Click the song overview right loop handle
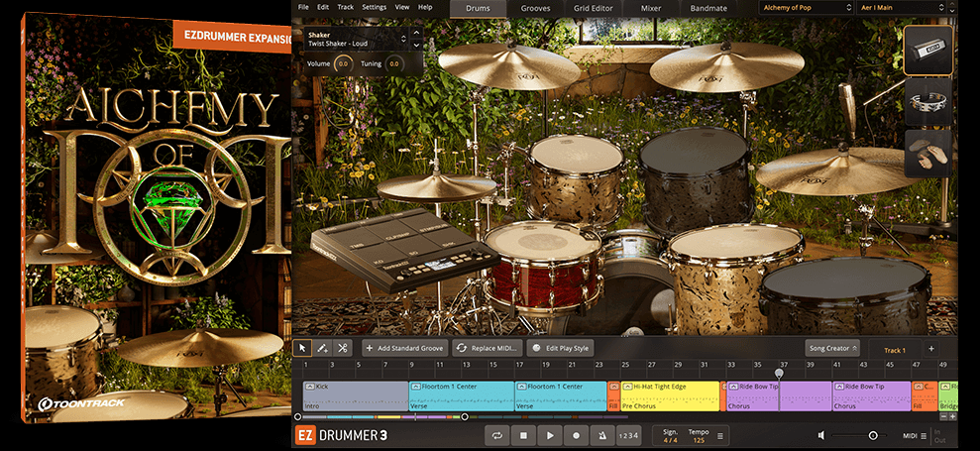This screenshot has width=980, height=451. click(465, 416)
